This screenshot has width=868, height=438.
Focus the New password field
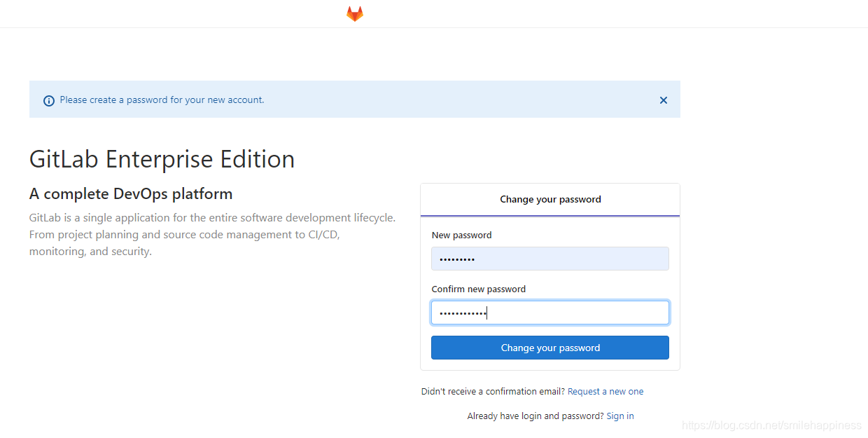pos(550,259)
